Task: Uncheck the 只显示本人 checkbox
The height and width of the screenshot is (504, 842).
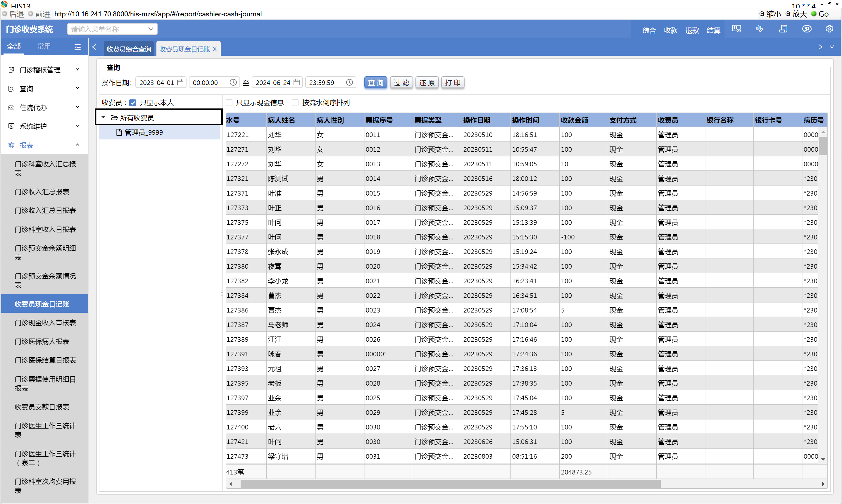Action: (x=133, y=103)
